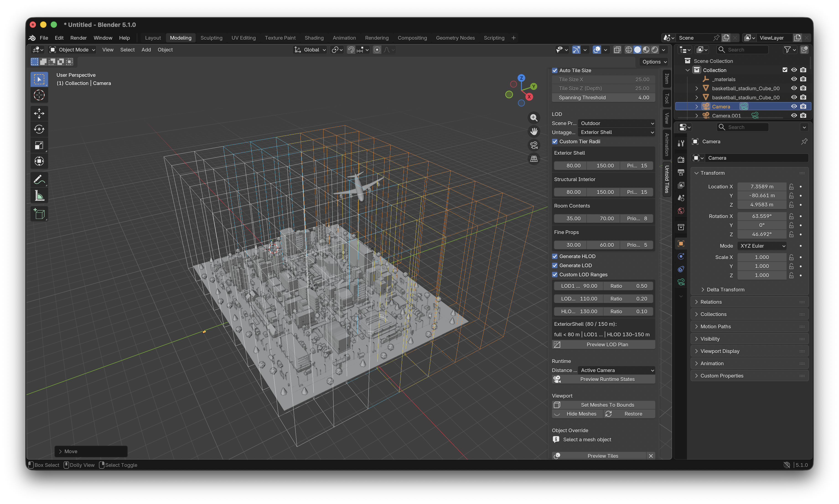Click the viewport pan hand icon
839x504 pixels.
(533, 131)
